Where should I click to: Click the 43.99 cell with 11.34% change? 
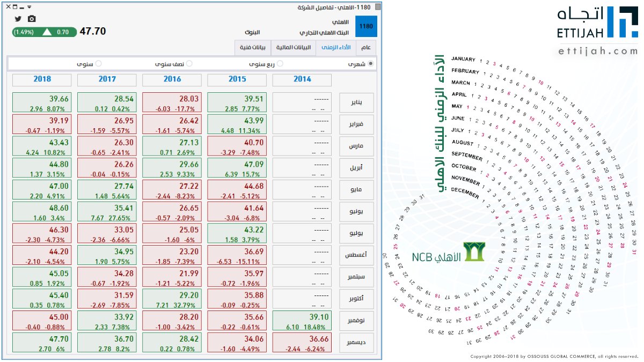[x=237, y=124]
